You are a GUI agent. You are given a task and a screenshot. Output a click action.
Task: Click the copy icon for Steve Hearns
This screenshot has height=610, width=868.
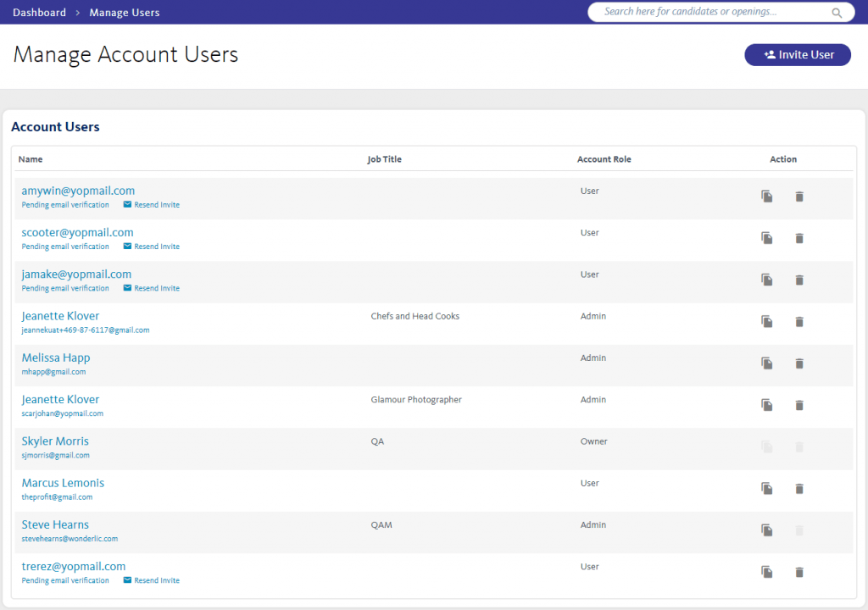tap(766, 530)
